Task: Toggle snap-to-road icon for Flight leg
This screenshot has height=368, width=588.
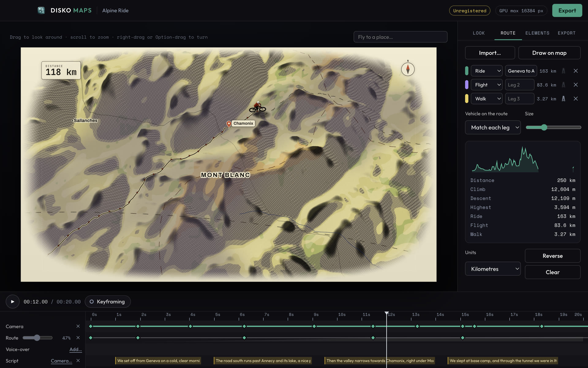Action: click(x=563, y=85)
